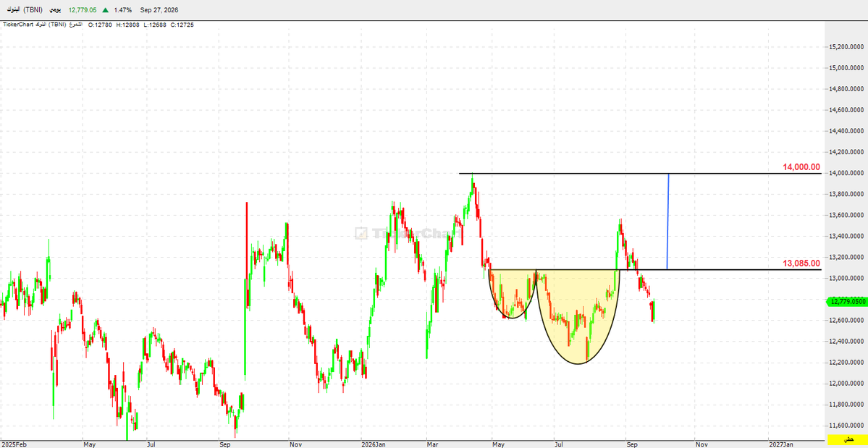Screen dimensions: 868x448
Task: Select the 14,000.00 resistance line label
Action: pyautogui.click(x=801, y=166)
